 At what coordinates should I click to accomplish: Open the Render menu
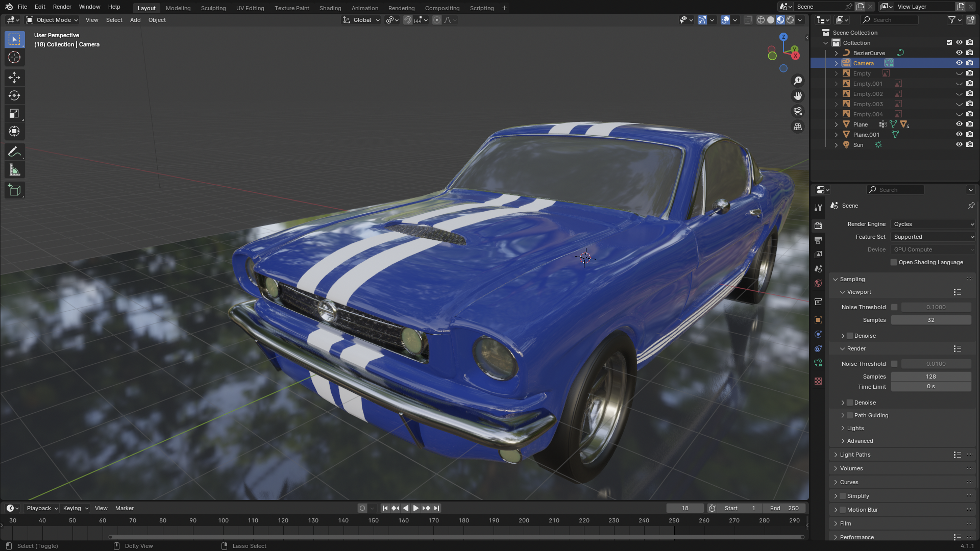coord(62,7)
